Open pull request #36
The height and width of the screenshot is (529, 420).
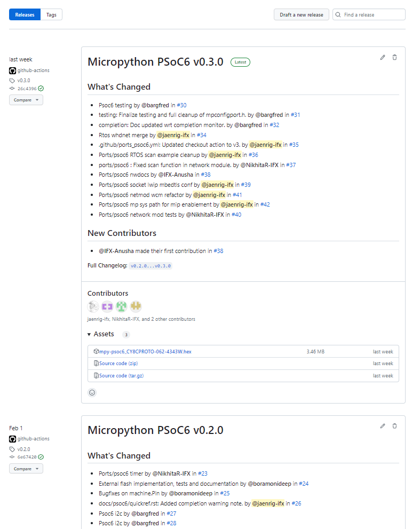tap(253, 155)
